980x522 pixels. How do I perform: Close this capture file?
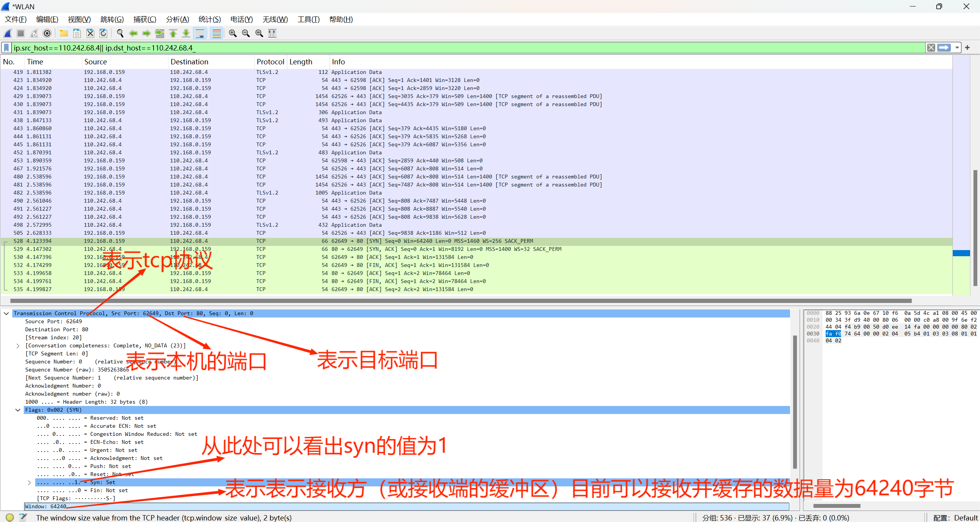click(90, 33)
